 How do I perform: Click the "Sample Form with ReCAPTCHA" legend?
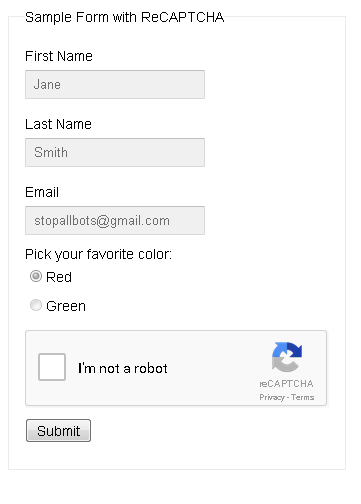click(x=125, y=17)
